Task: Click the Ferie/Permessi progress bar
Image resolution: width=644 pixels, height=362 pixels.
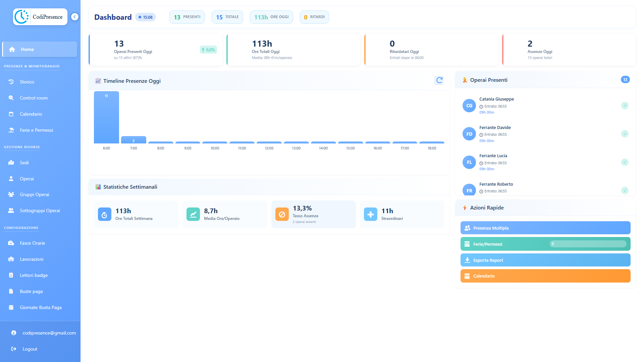Action: pos(588,244)
